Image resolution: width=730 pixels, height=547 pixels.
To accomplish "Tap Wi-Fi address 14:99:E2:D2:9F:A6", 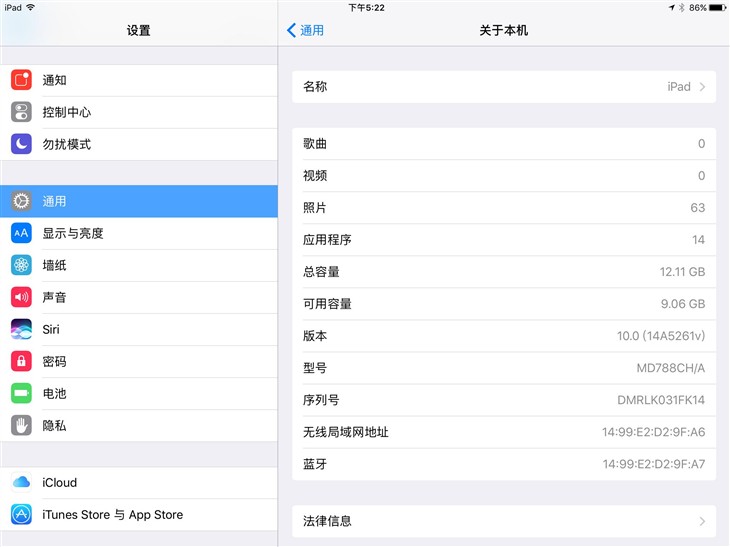I will pos(654,432).
